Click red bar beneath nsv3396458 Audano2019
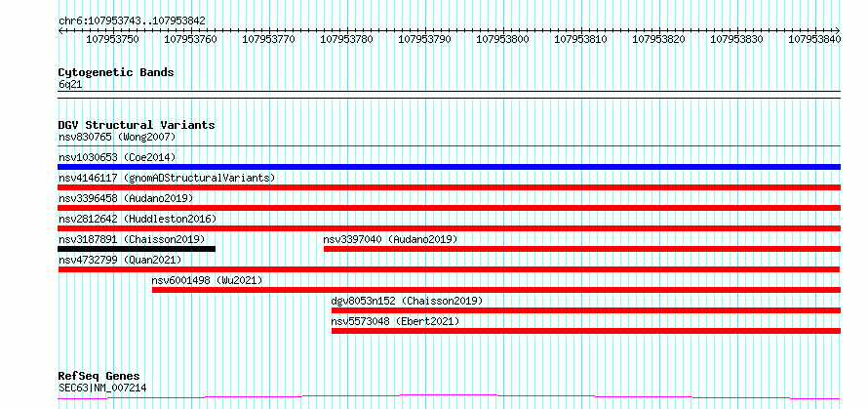The width and height of the screenshot is (868, 409). point(449,208)
